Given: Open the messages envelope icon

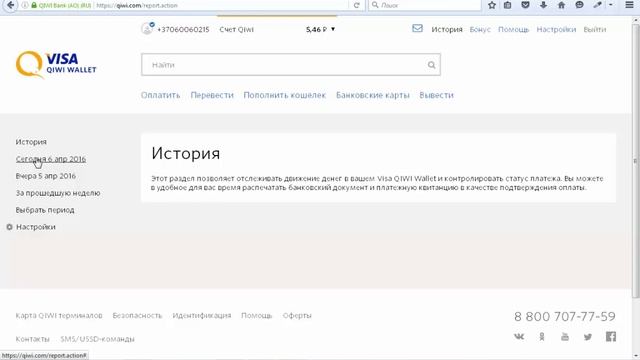Looking at the screenshot, I should tap(417, 29).
